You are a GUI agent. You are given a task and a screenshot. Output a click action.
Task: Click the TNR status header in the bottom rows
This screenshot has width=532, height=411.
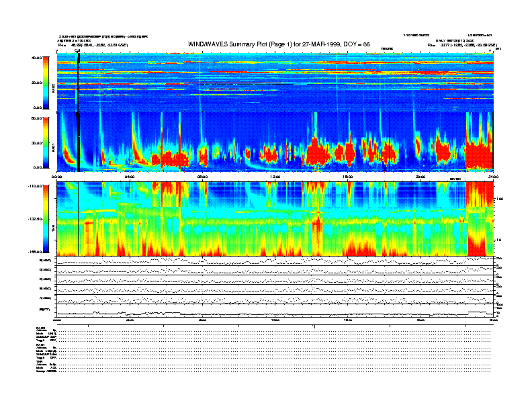39,361
